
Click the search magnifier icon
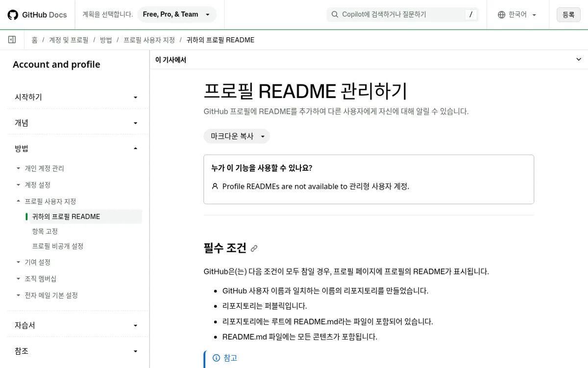point(335,15)
